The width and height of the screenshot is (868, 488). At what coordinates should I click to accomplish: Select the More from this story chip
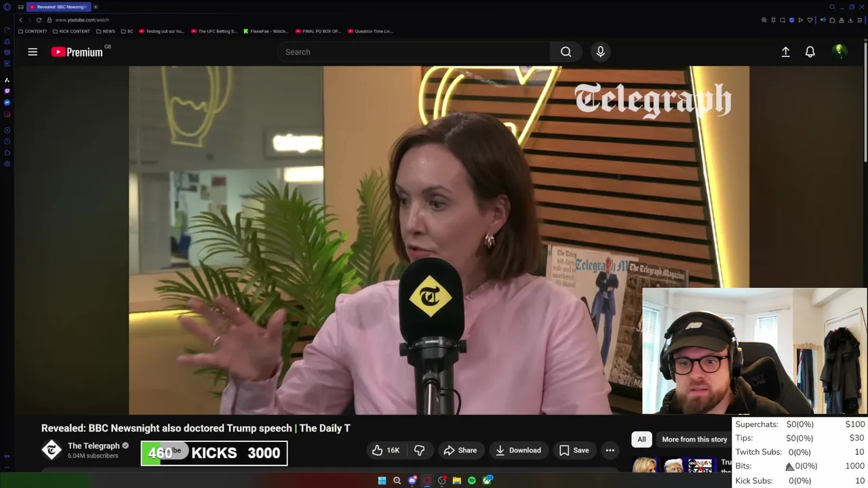[694, 439]
